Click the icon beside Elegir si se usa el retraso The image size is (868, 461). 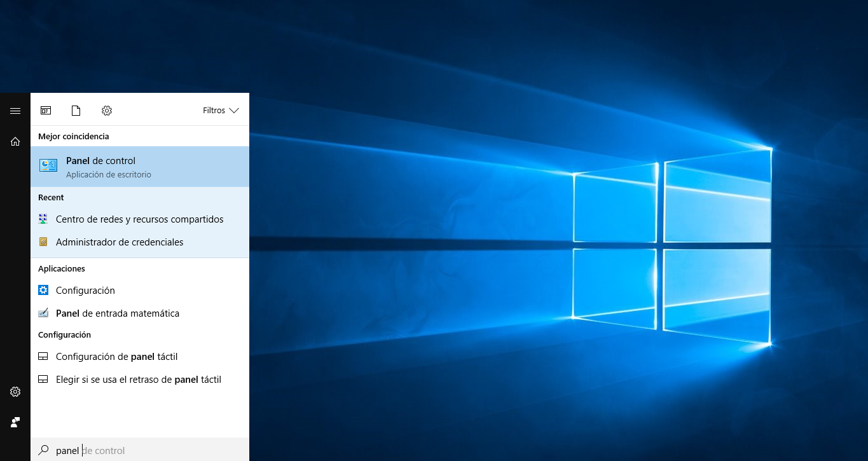tap(43, 380)
